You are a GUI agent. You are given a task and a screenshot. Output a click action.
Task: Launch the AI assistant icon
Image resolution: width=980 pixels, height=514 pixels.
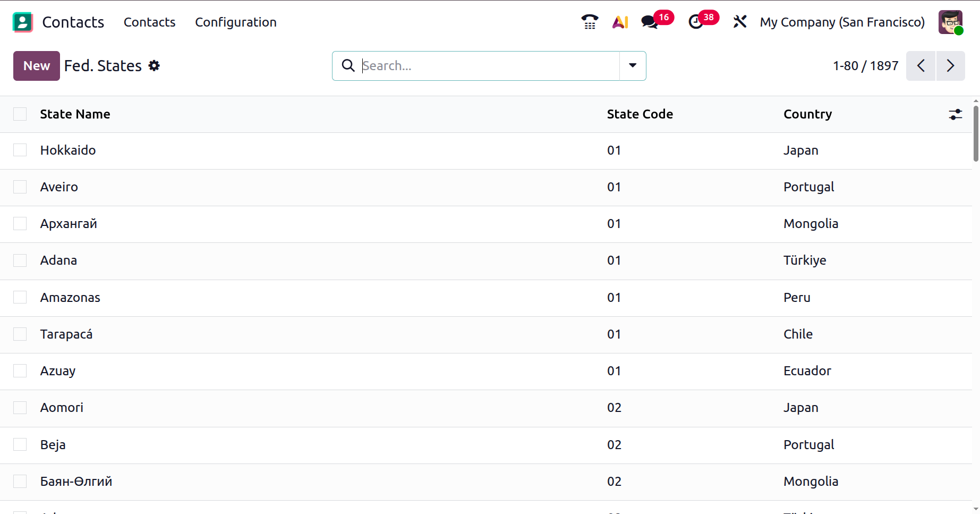pos(620,22)
